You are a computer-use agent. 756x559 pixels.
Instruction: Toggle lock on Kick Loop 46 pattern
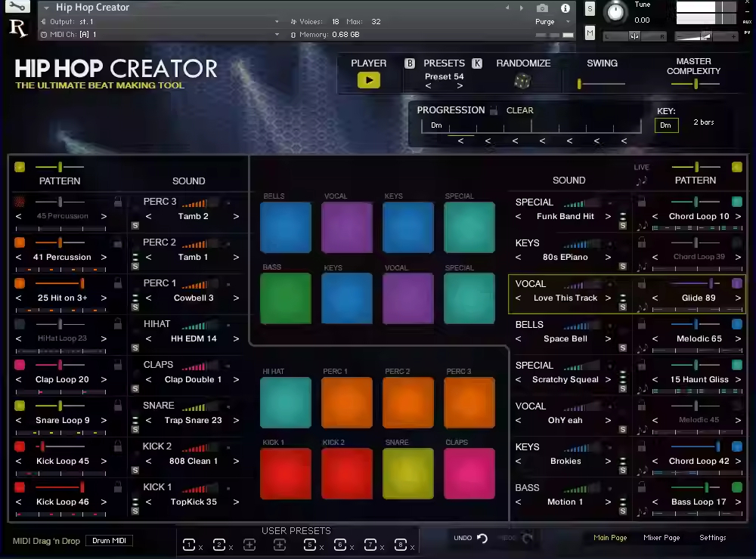tap(118, 487)
